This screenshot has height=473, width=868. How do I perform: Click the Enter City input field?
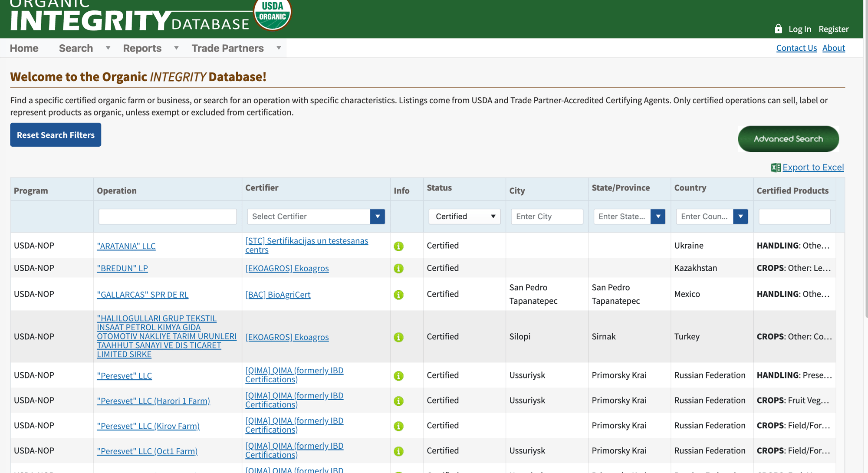click(x=547, y=217)
